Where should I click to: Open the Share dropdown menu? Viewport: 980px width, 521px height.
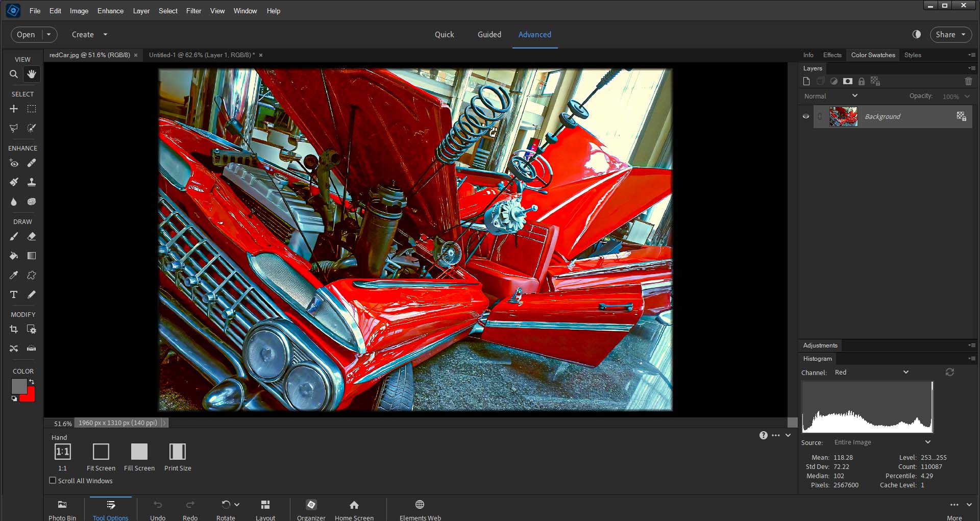coord(950,35)
